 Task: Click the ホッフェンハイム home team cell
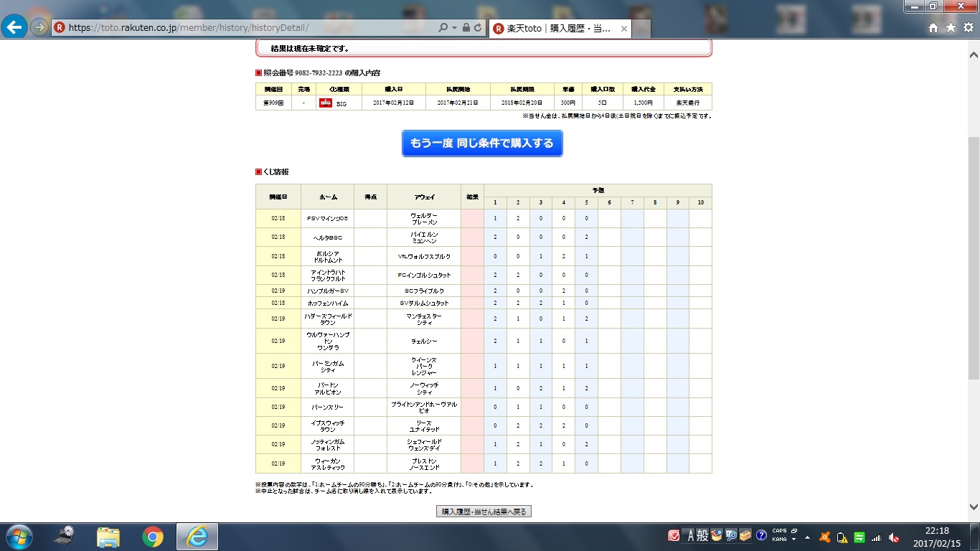coord(327,303)
